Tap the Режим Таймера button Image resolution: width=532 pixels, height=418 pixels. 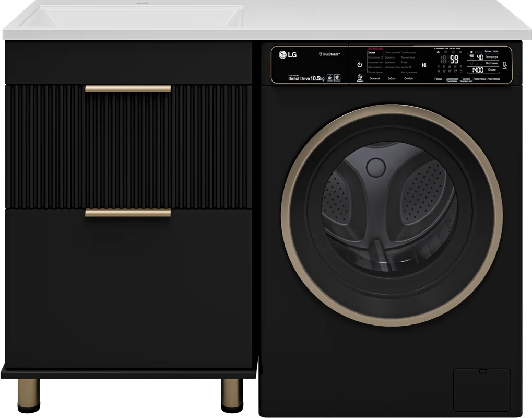493,79
